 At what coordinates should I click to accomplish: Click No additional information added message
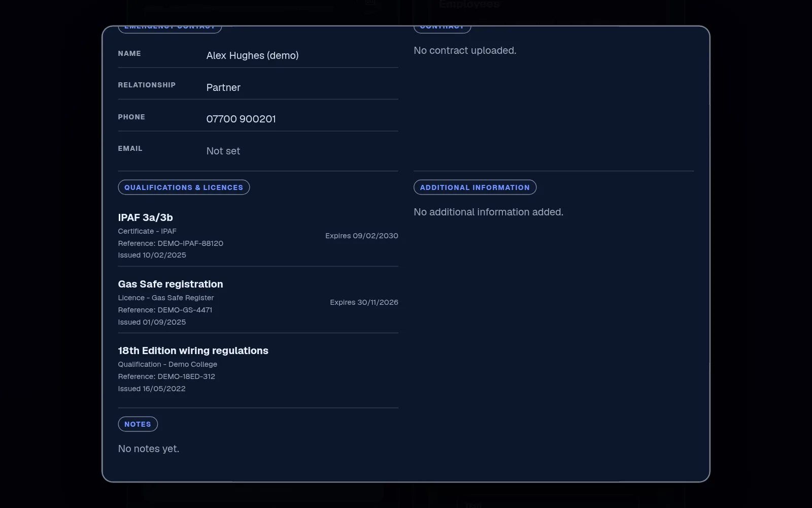coord(488,212)
